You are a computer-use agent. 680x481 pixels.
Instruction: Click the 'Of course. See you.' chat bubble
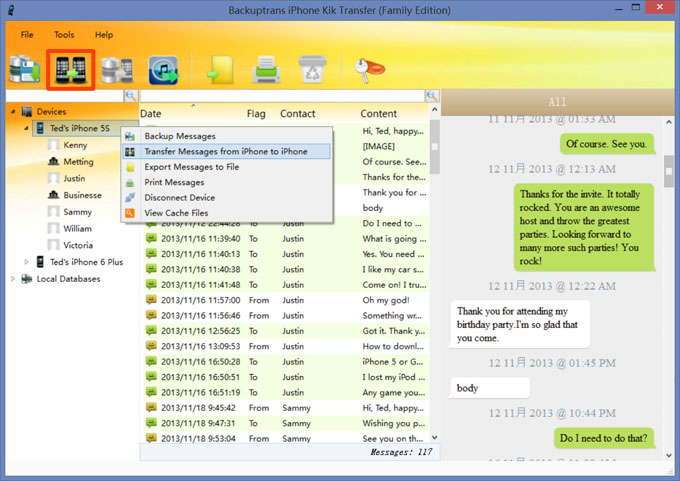(x=606, y=144)
